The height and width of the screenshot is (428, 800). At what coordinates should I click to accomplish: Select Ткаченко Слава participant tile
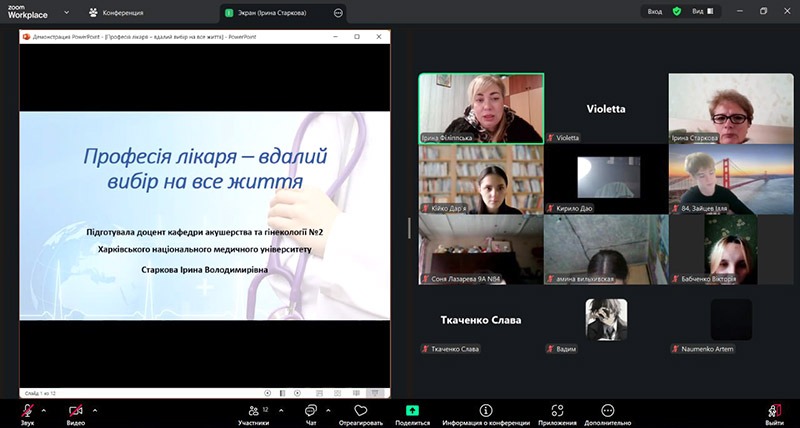click(481, 321)
